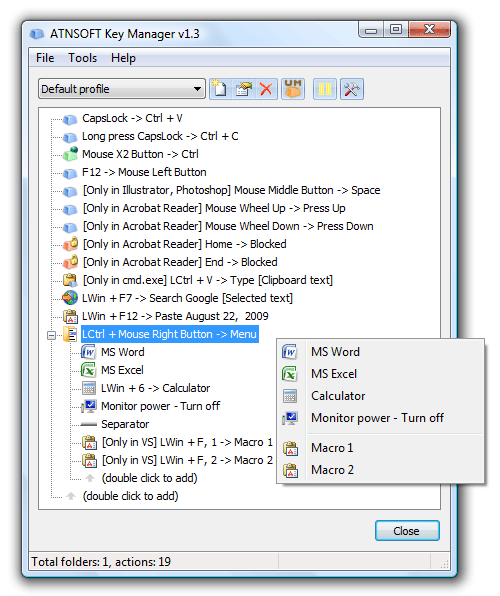The height and width of the screenshot is (596, 500).
Task: Click the monitor icon in the tree
Action: click(89, 406)
